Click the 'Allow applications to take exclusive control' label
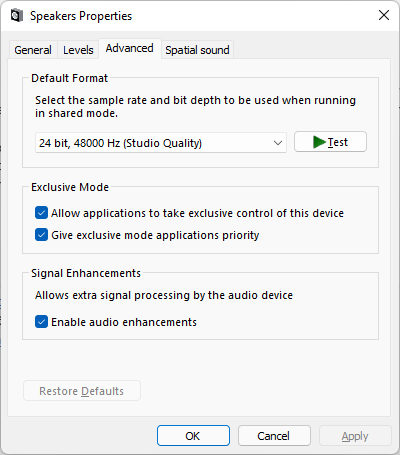This screenshot has height=455, width=400. coord(197,213)
